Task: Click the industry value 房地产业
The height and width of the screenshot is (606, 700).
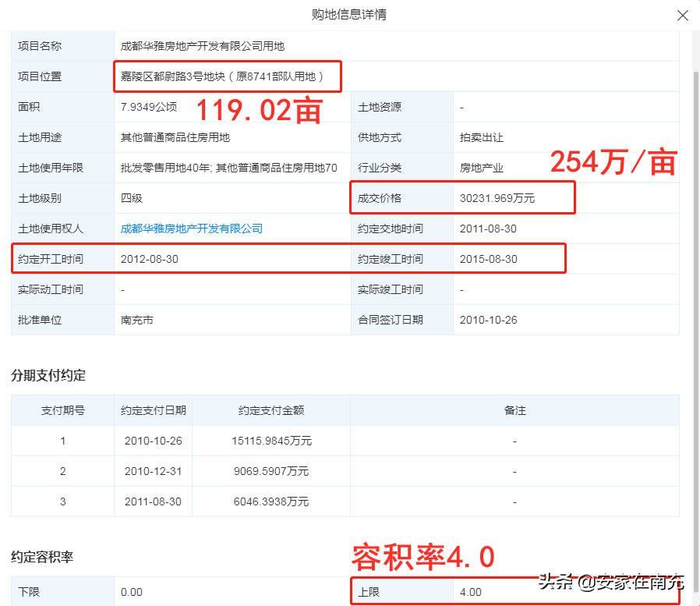Action: pyautogui.click(x=481, y=168)
